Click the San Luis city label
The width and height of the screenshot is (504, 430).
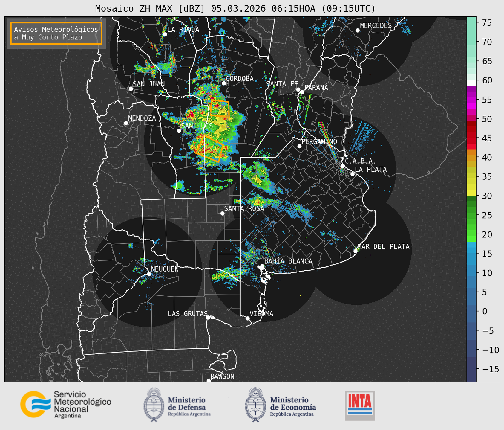pos(197,126)
